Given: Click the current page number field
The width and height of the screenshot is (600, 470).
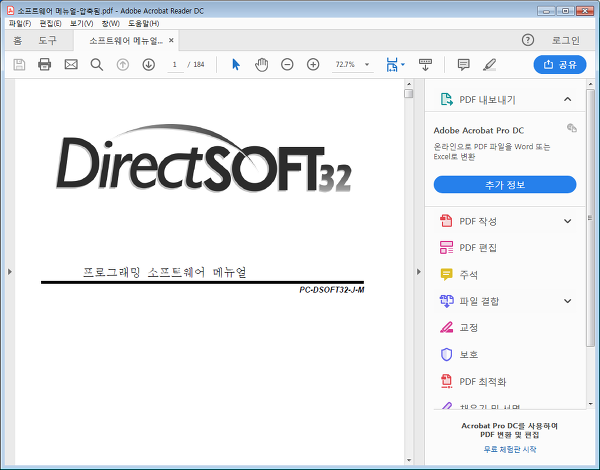Looking at the screenshot, I should pyautogui.click(x=175, y=64).
